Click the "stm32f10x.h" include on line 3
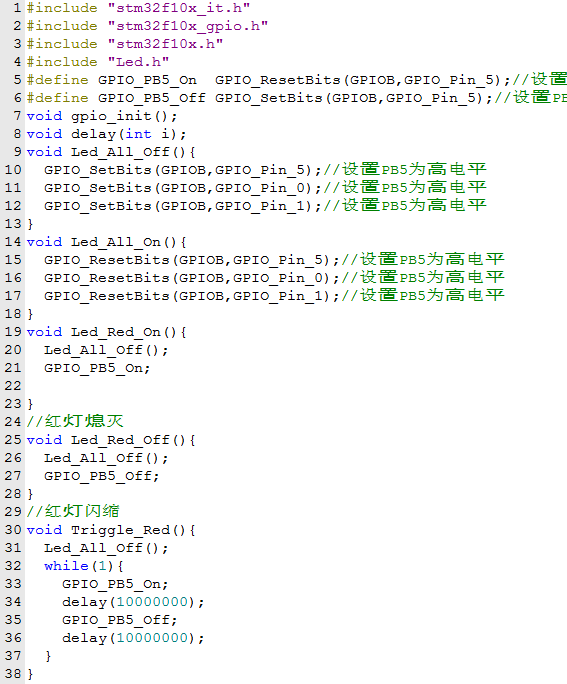Viewport: 567px width, 684px height. click(165, 44)
